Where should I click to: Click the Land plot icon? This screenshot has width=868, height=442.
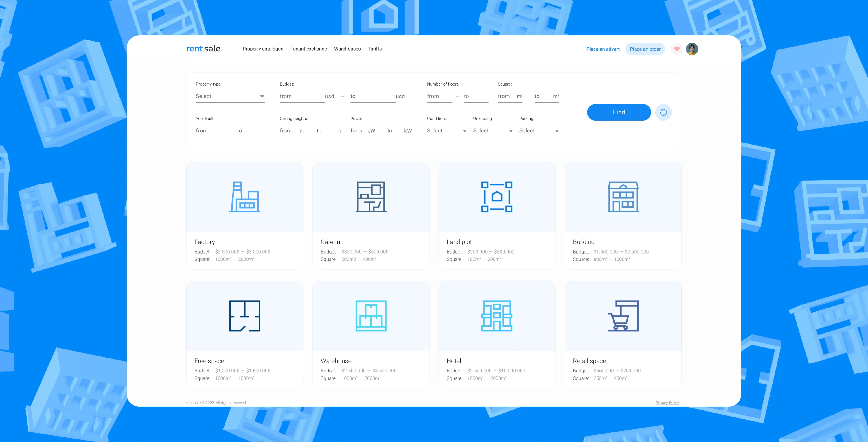click(x=497, y=197)
